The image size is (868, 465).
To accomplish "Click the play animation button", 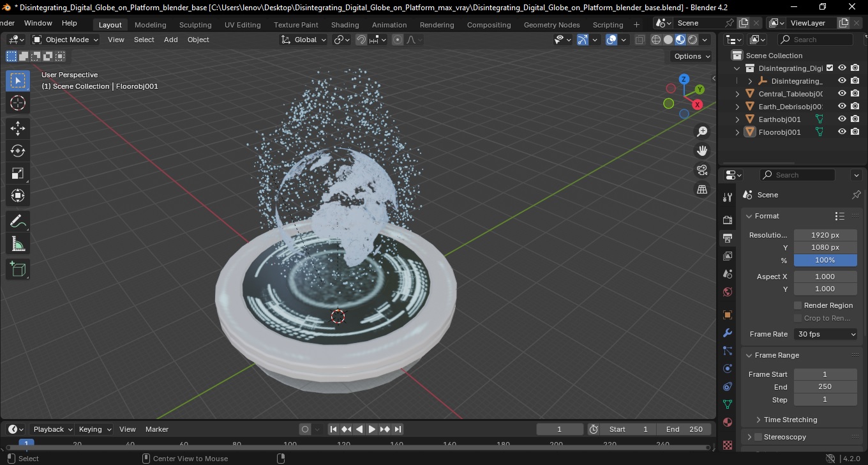I will pos(372,429).
